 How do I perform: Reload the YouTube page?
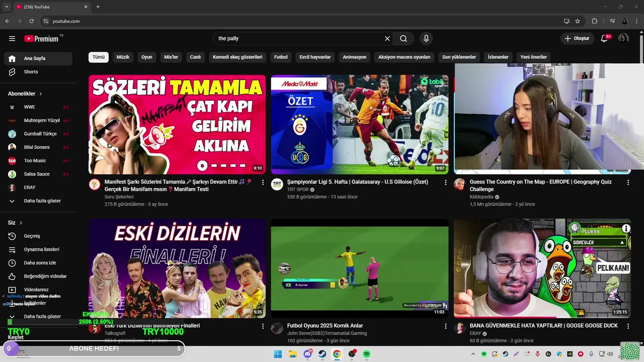click(x=31, y=21)
